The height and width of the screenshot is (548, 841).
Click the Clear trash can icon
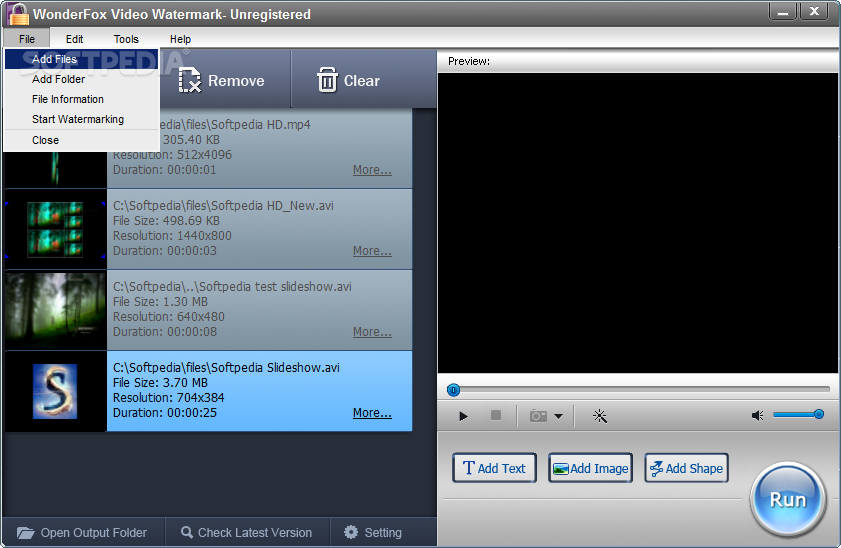pos(327,80)
